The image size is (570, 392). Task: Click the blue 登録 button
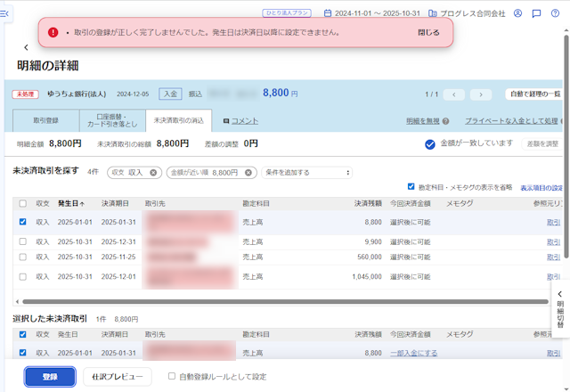click(x=50, y=377)
